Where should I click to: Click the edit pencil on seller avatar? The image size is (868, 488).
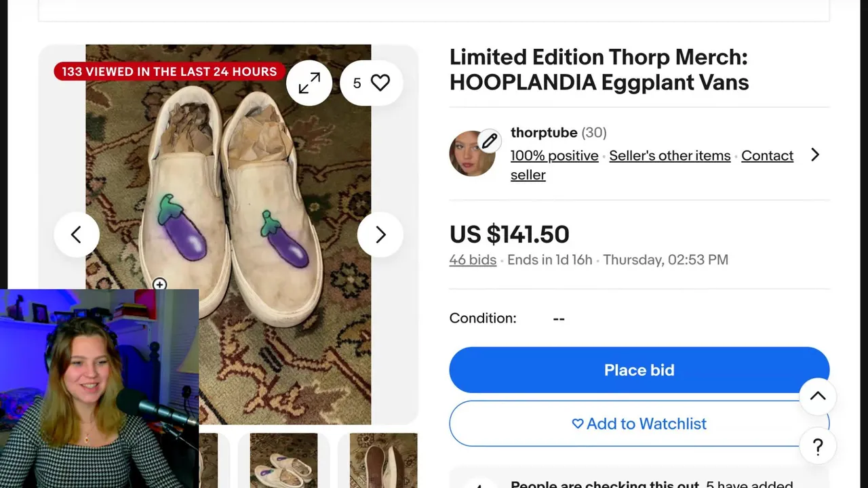click(x=489, y=141)
